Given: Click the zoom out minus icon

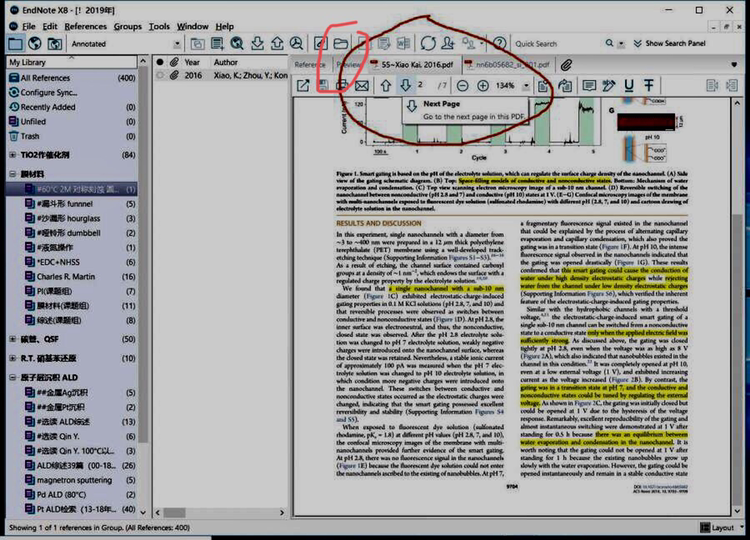Looking at the screenshot, I should pyautogui.click(x=461, y=86).
